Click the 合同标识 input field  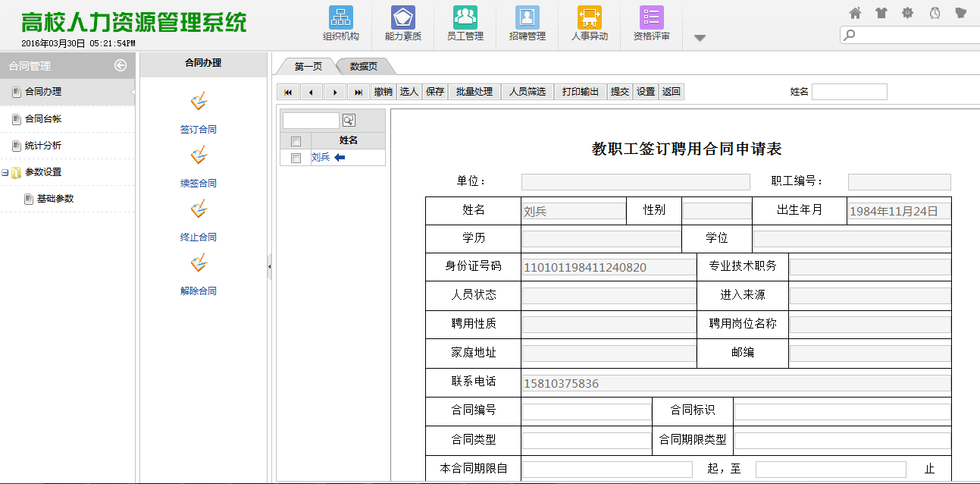pos(842,412)
